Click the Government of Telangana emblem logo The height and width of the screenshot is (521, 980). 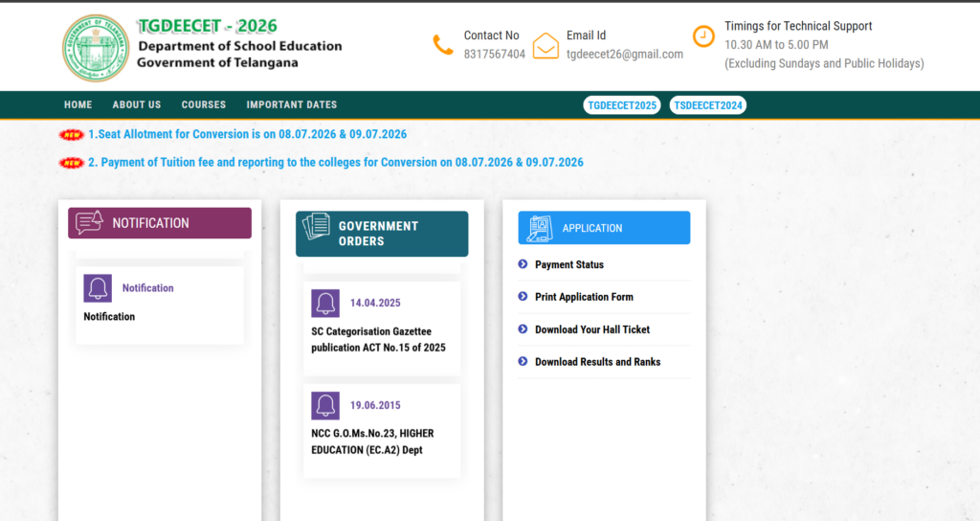coord(96,48)
